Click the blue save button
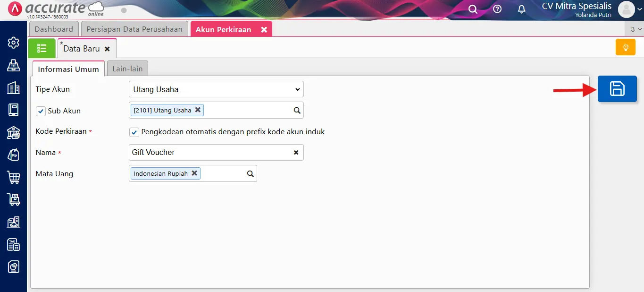 [x=617, y=88]
